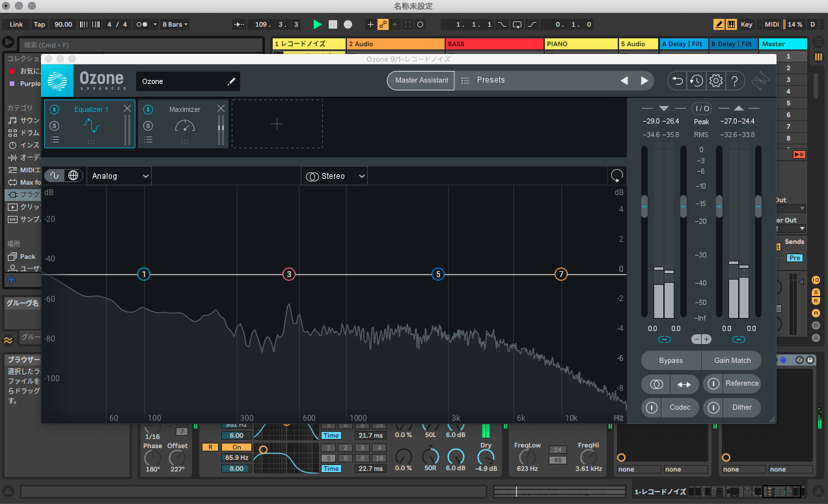Start playback with the green Play button
The height and width of the screenshot is (504, 828).
coord(318,25)
